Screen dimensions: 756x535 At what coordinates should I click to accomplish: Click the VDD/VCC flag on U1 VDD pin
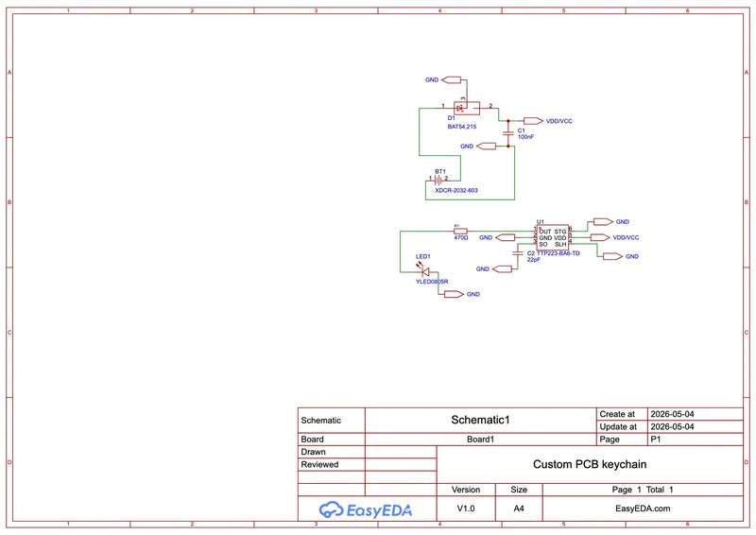click(600, 237)
